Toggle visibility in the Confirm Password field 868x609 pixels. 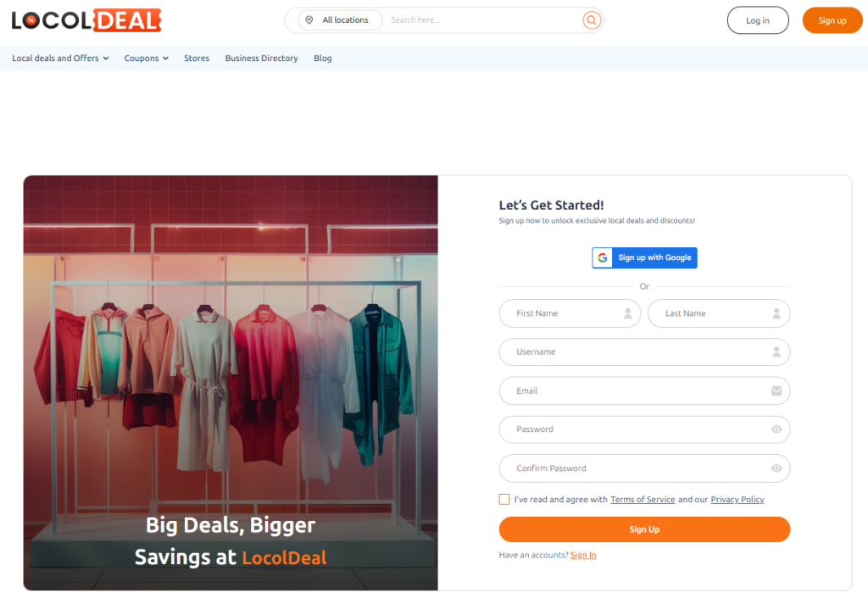point(776,468)
